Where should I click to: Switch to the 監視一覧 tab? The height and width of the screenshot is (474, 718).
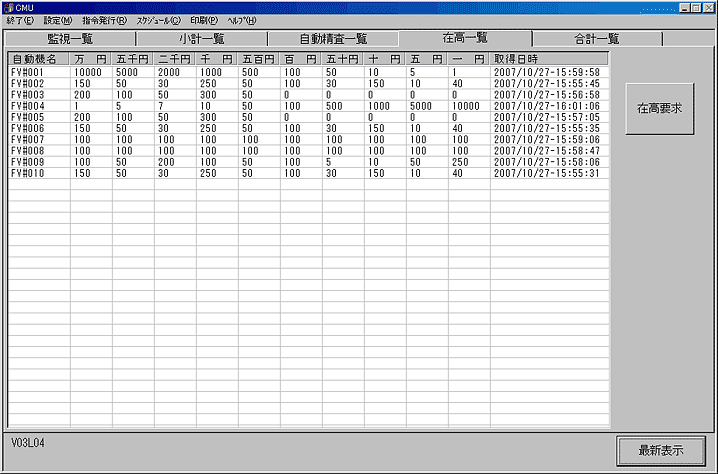(70, 39)
